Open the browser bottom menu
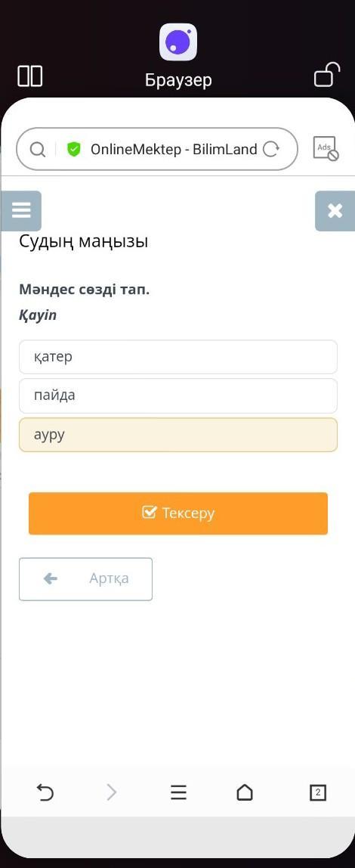This screenshot has height=868, width=355. 178,792
